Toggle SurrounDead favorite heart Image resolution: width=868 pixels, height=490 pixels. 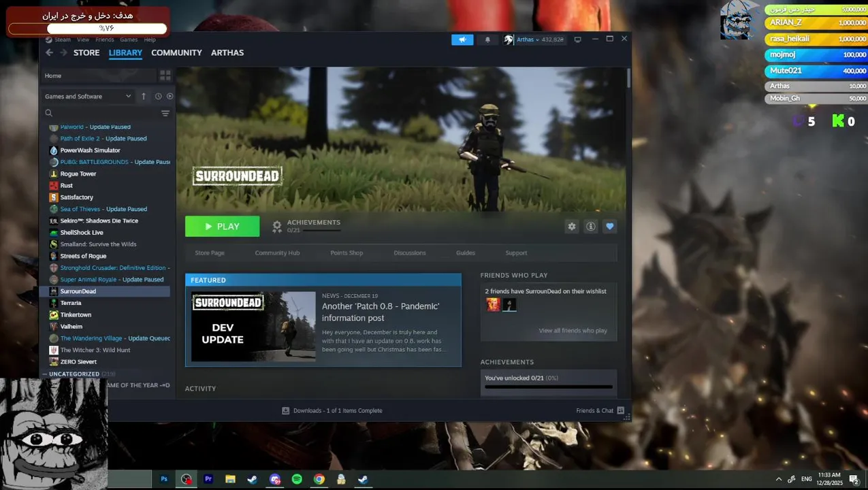tap(610, 227)
